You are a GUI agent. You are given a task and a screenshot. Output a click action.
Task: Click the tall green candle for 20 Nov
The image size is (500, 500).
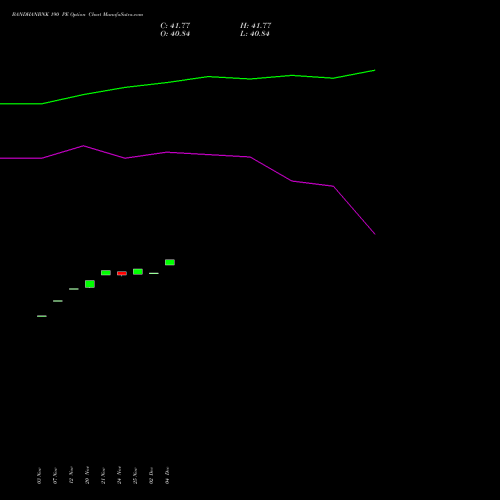click(x=90, y=284)
